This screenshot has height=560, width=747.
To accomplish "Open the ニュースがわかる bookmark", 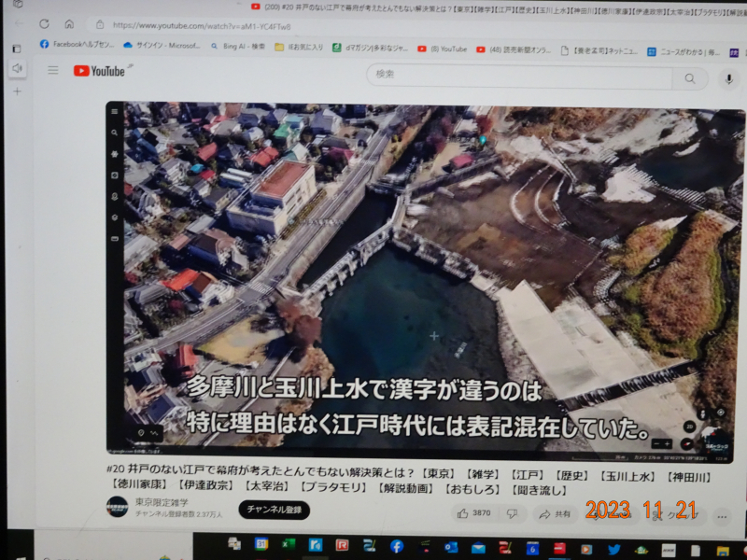I will point(684,51).
